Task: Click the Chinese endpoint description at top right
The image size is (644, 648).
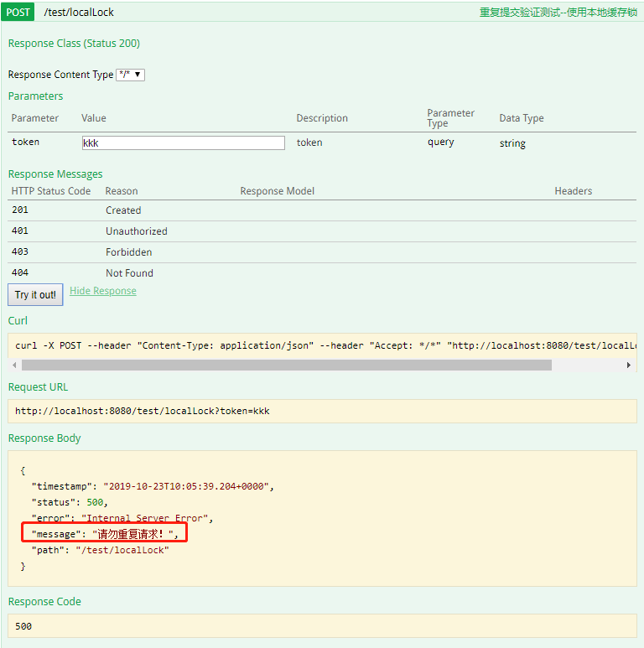Action: [x=558, y=13]
